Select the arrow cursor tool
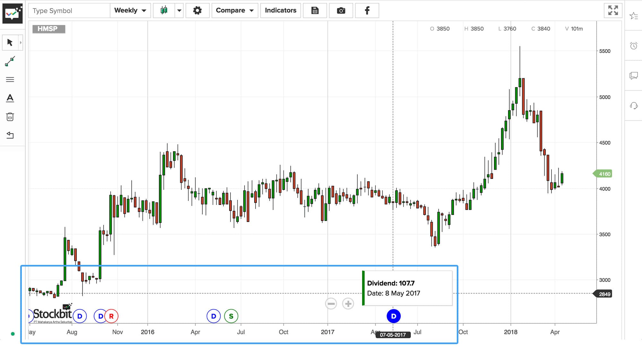642x364 pixels. click(x=10, y=42)
